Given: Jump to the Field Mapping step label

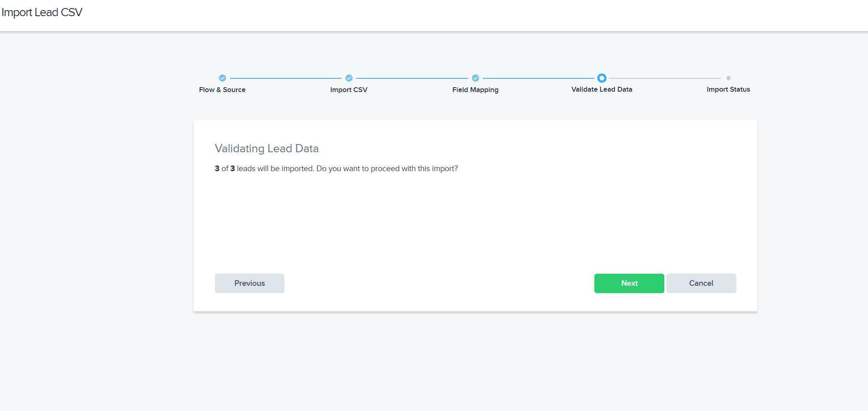Looking at the screenshot, I should point(475,90).
